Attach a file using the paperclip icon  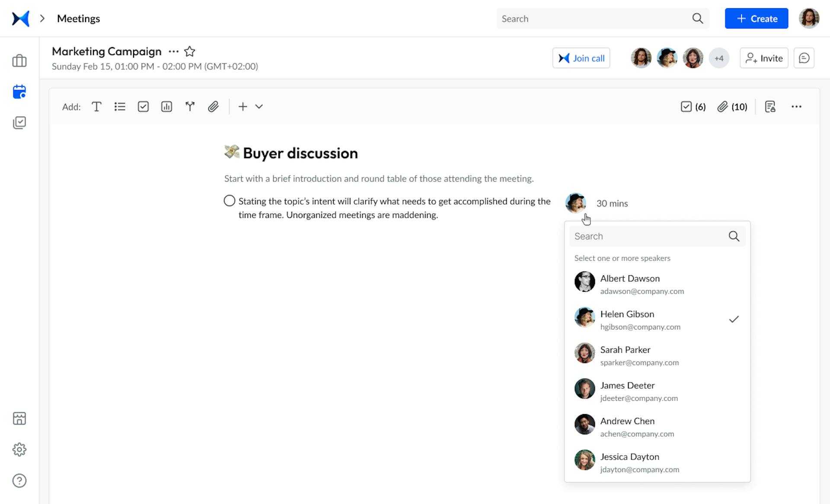[213, 106]
